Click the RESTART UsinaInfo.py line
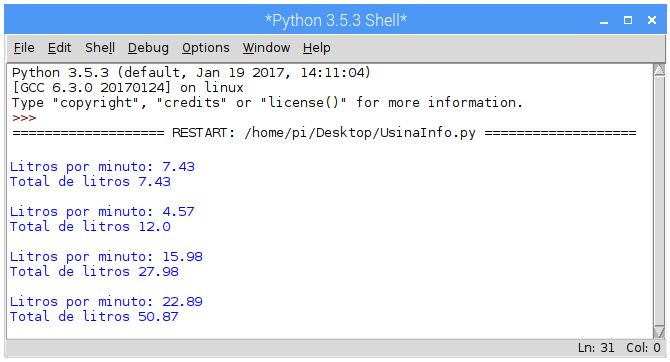This screenshot has height=362, width=670. click(x=324, y=133)
